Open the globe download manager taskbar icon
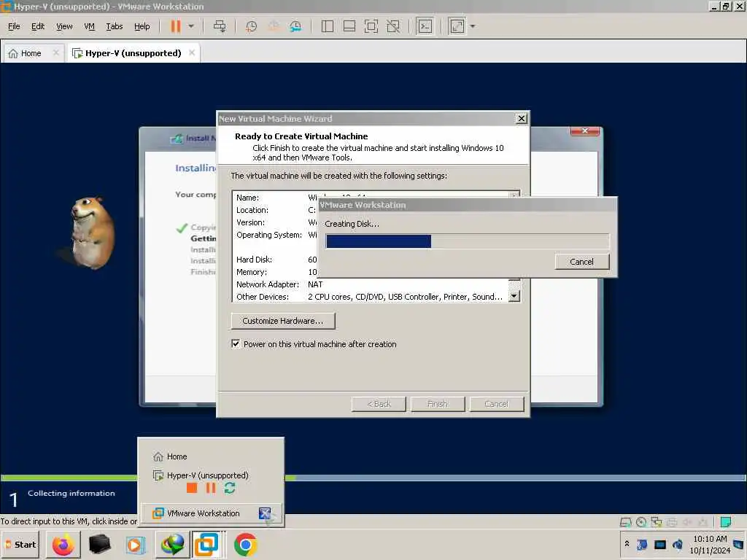This screenshot has height=560, width=747. pos(172,545)
